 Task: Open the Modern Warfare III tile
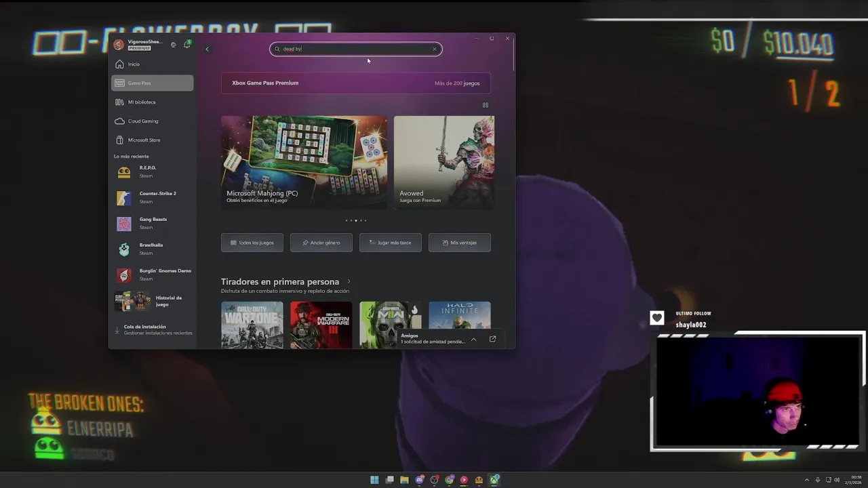(x=321, y=325)
